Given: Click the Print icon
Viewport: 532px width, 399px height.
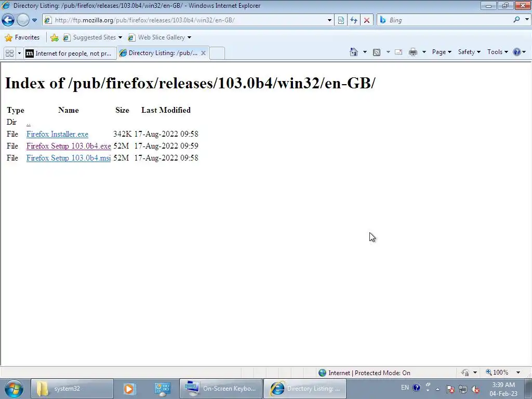Looking at the screenshot, I should click(x=413, y=52).
